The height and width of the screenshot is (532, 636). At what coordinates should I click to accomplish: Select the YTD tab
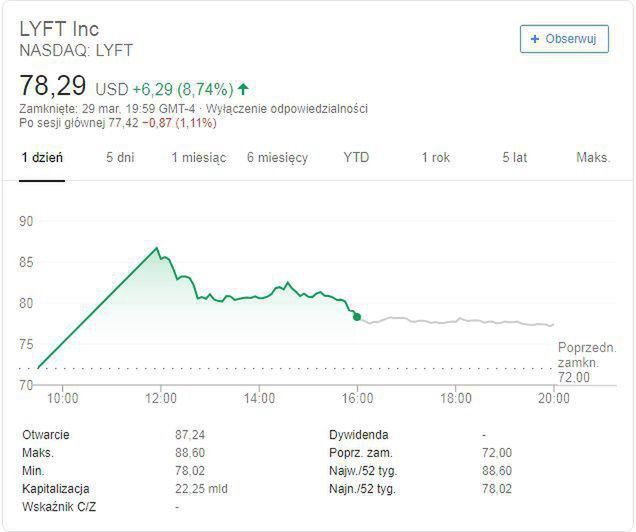point(356,158)
